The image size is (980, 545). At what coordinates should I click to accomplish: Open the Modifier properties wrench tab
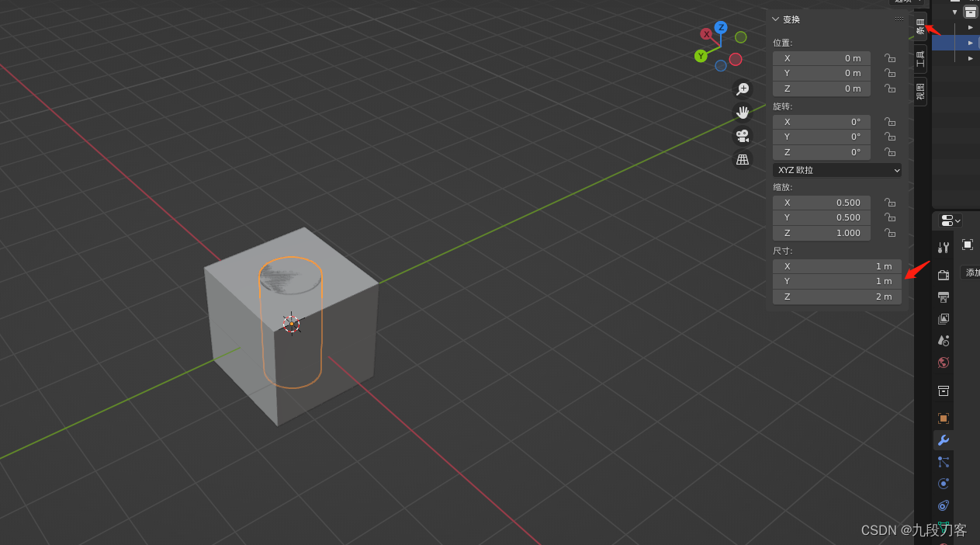pyautogui.click(x=944, y=440)
